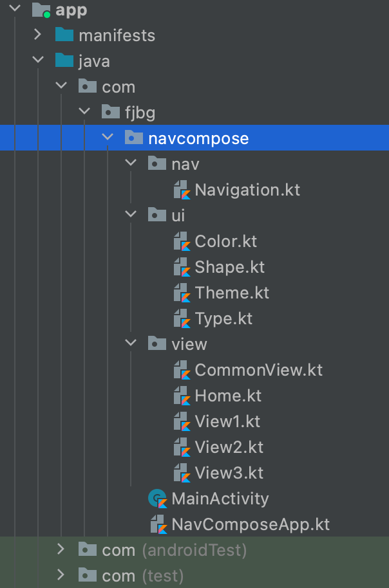The image size is (389, 588).
Task: Click the MainActivity class icon
Action: click(158, 499)
